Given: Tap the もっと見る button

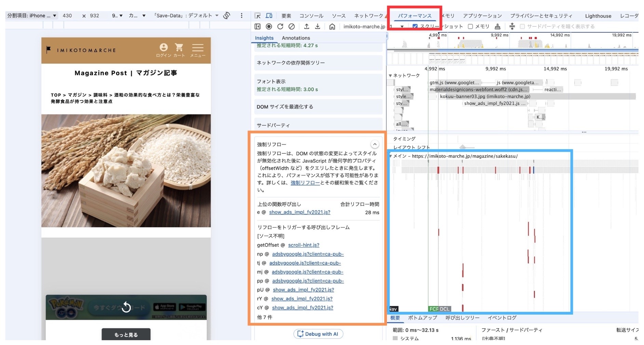Looking at the screenshot, I should click(126, 335).
